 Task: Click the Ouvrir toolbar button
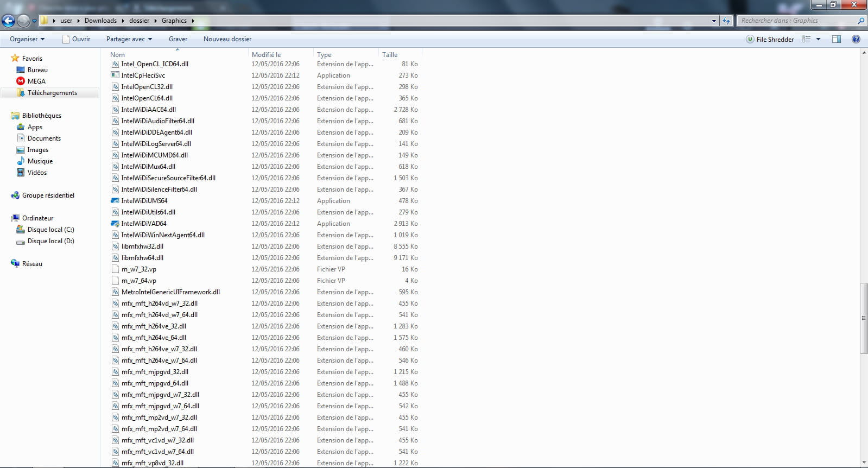coord(76,39)
